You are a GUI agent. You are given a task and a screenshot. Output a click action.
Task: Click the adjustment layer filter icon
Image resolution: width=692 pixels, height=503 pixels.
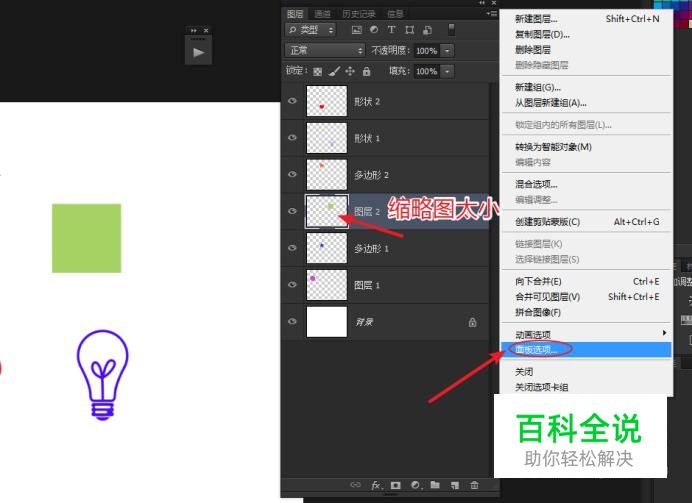[374, 30]
